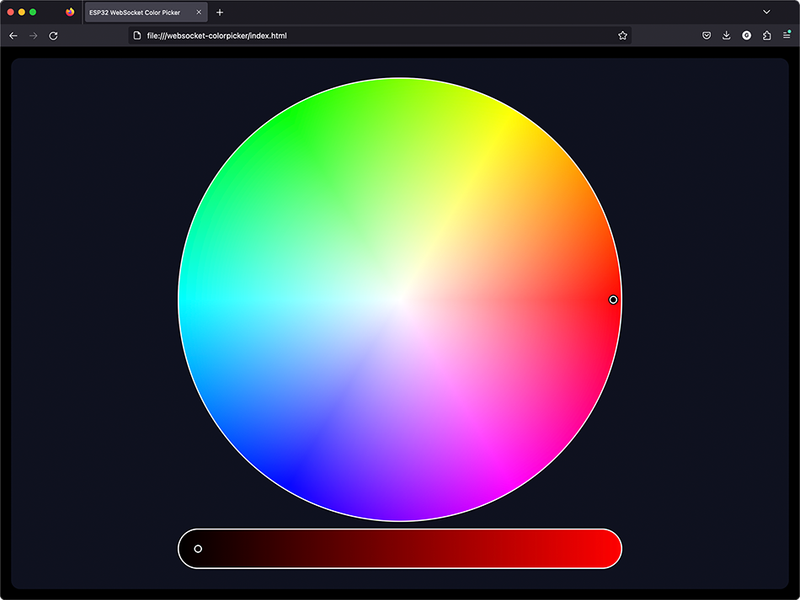Bookmark this page with the star icon
Viewport: 800px width, 600px height.
coord(622,35)
